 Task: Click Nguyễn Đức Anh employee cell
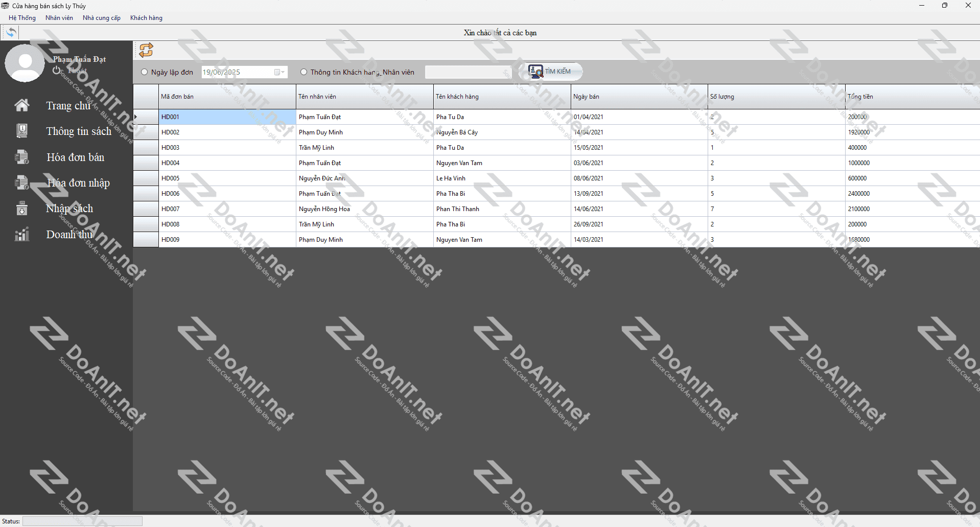(x=365, y=178)
